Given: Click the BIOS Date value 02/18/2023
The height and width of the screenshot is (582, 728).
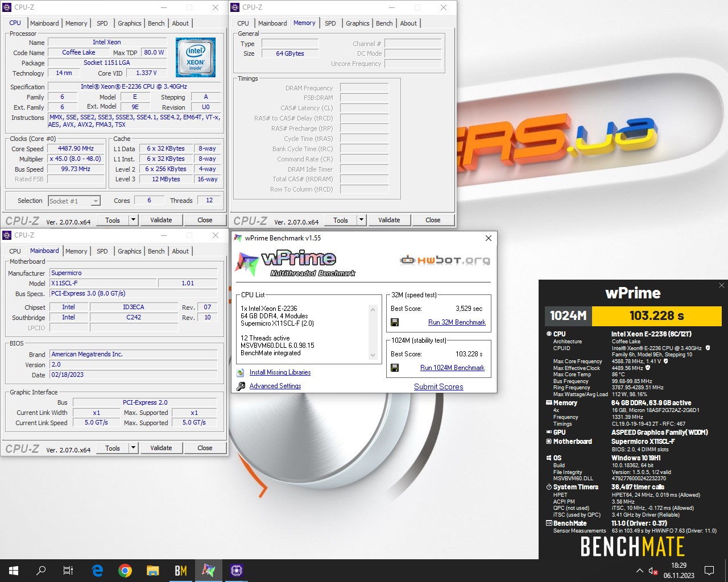Looking at the screenshot, I should point(133,375).
